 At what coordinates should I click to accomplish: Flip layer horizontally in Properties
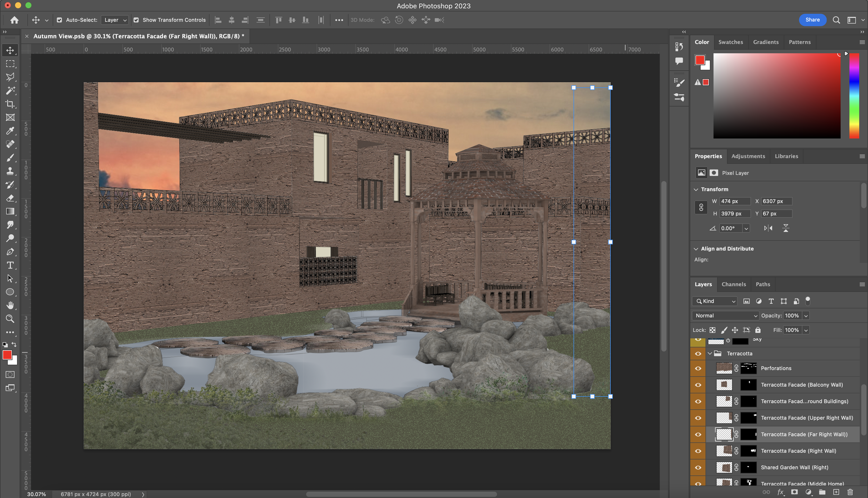(x=768, y=228)
